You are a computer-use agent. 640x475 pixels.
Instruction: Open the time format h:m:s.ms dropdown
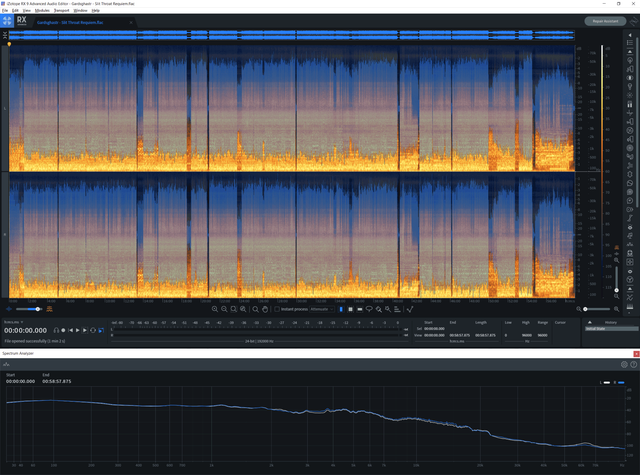click(x=13, y=322)
